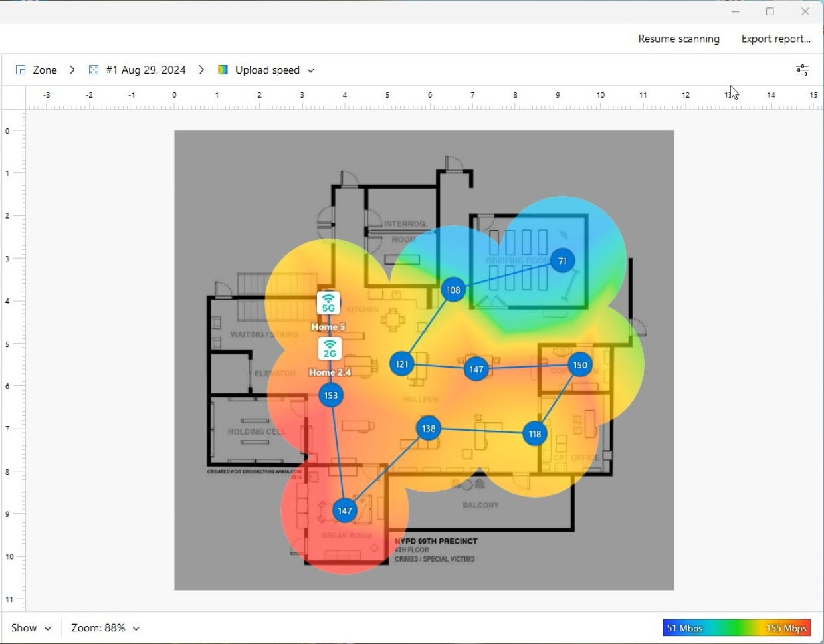
Task: Click the Mbps color gradient legend bar
Action: [736, 628]
